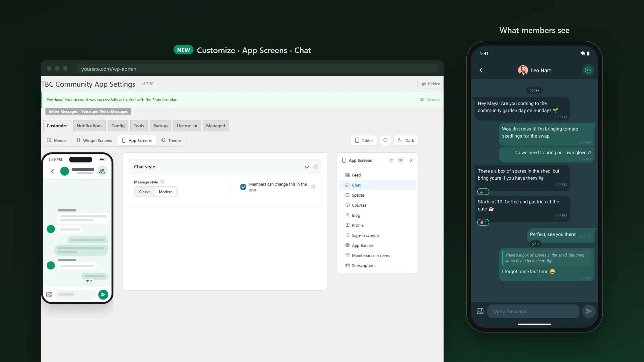This screenshot has height=362, width=644.
Task: Tap Leo Hart's avatar photo
Action: (523, 70)
